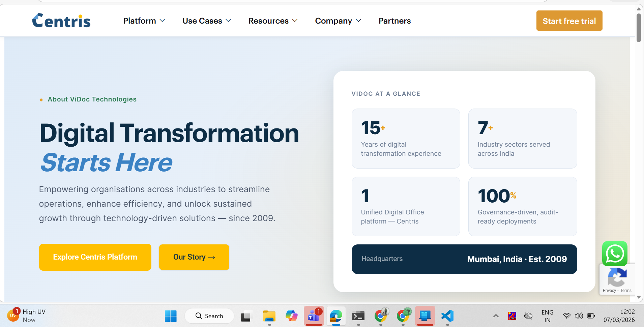644x327 pixels.
Task: Open the Our Story link
Action: [x=194, y=257]
